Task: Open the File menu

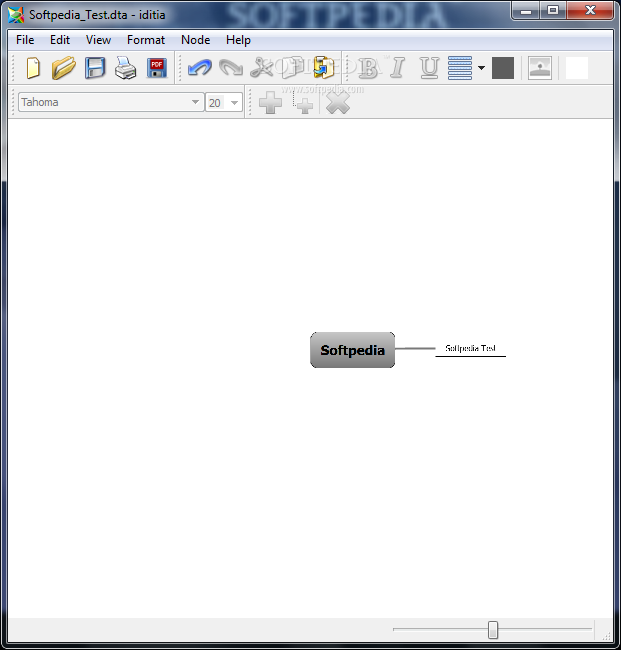Action: [25, 40]
